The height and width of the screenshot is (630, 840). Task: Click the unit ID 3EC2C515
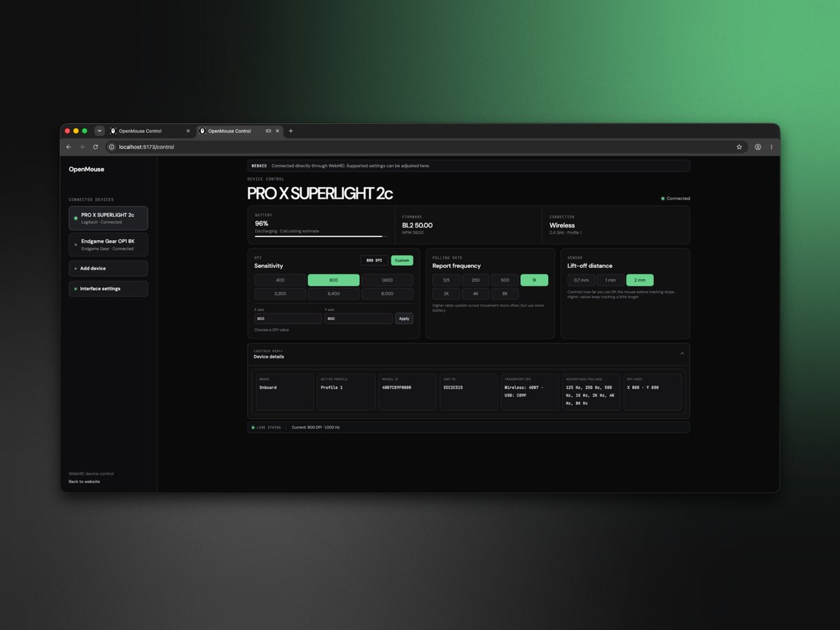click(453, 387)
